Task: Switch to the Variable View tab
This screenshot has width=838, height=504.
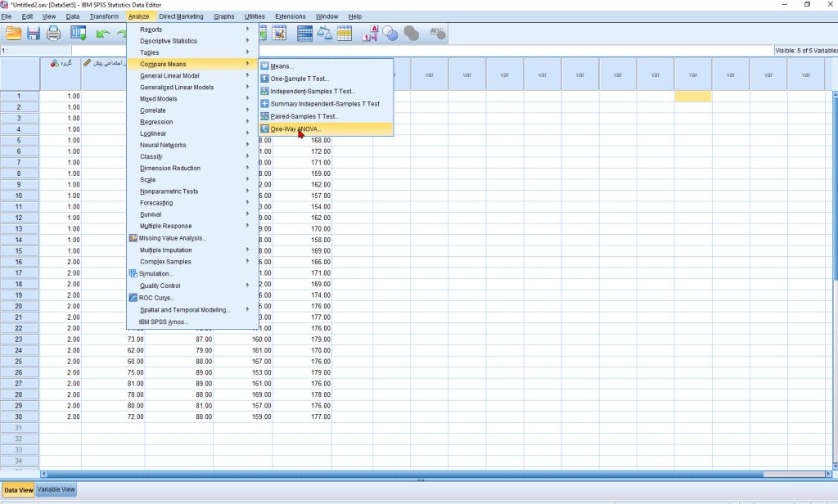Action: coord(56,489)
